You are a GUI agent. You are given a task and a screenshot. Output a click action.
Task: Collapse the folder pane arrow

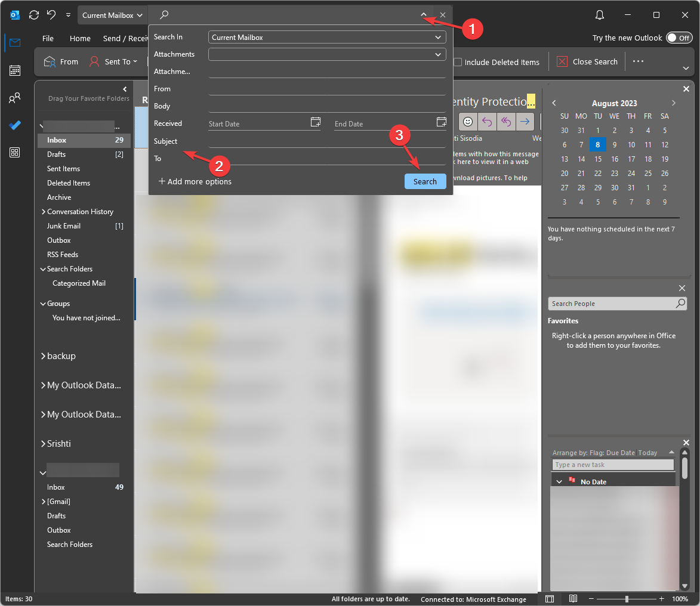125,89
